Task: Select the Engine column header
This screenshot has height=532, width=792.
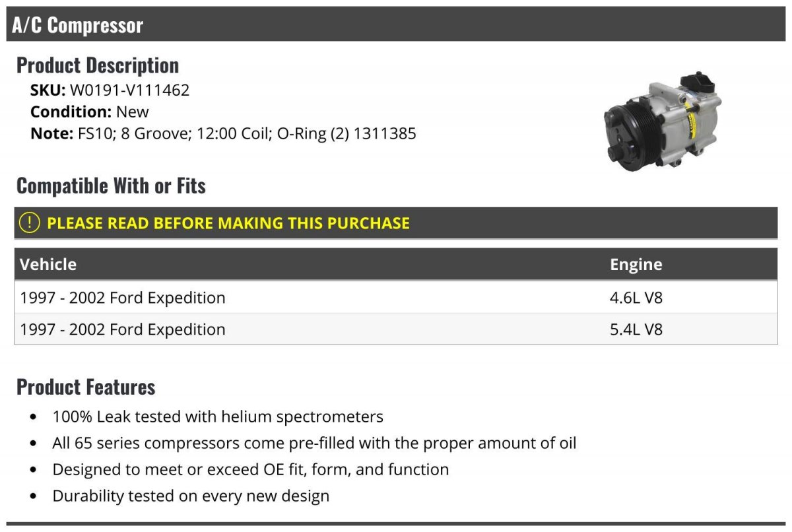Action: (636, 265)
